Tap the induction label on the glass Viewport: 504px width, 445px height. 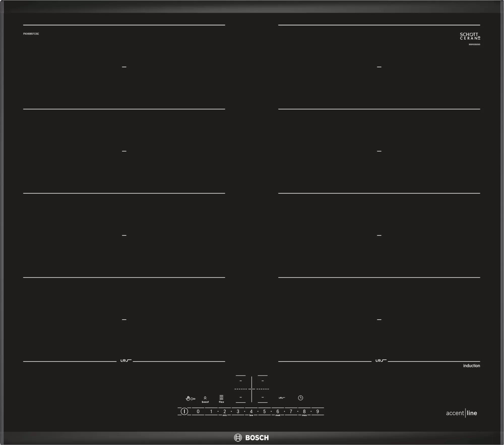[472, 366]
